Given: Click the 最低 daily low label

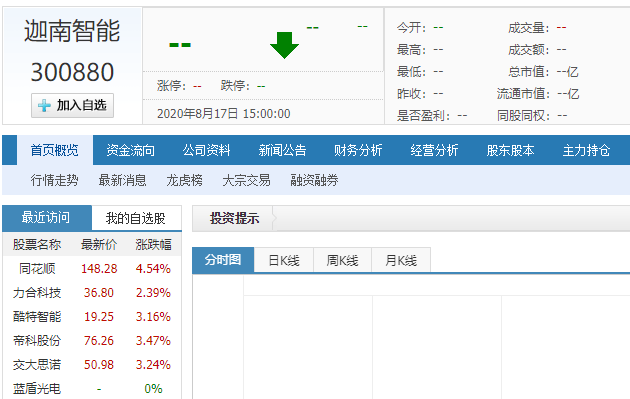Looking at the screenshot, I should [411, 72].
